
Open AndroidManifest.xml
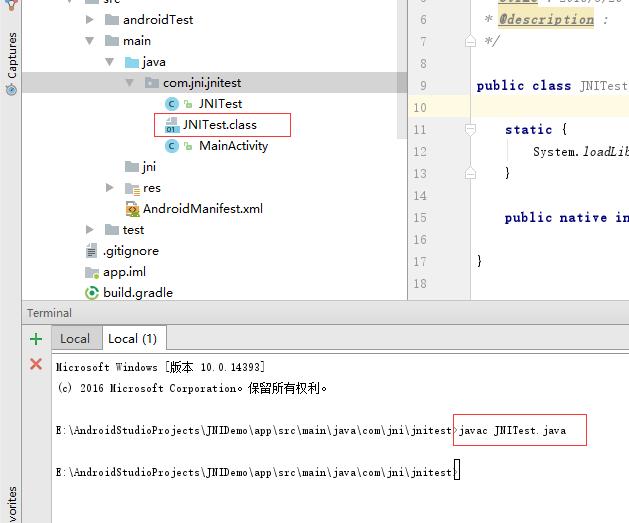203,209
